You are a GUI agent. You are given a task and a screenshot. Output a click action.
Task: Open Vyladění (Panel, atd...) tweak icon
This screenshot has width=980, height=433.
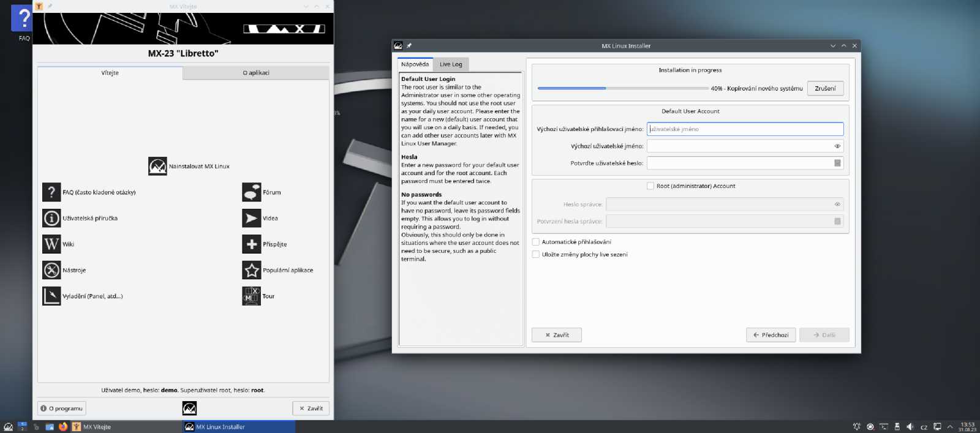click(51, 296)
